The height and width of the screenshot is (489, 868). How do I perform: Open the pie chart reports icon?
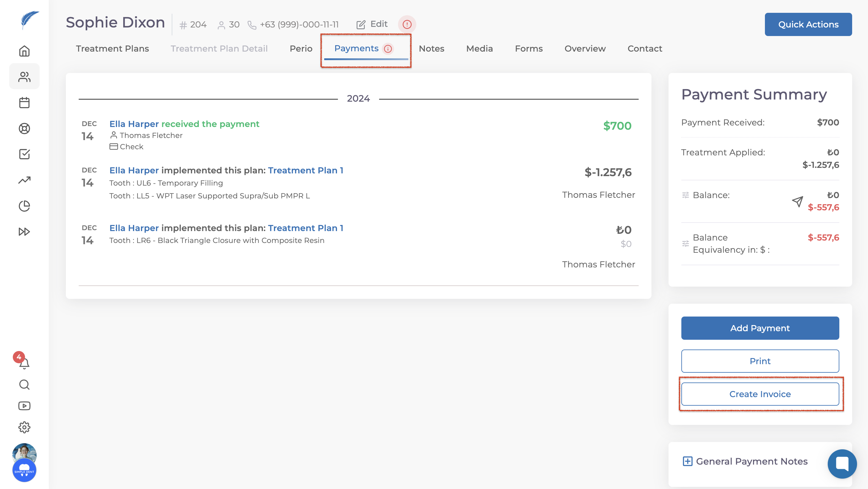click(x=24, y=206)
